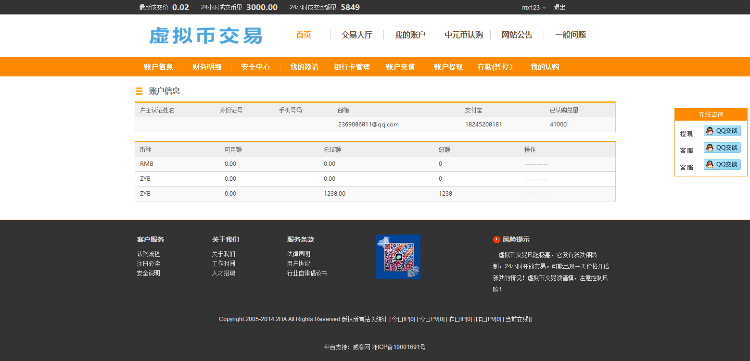
Task: Open 账户提现 account withdrawal
Action: tap(448, 67)
